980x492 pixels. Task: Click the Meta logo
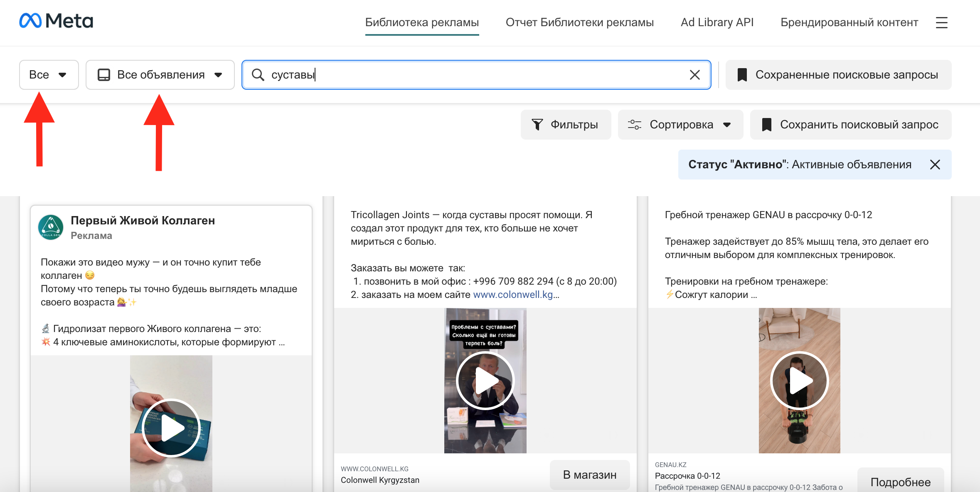[56, 21]
